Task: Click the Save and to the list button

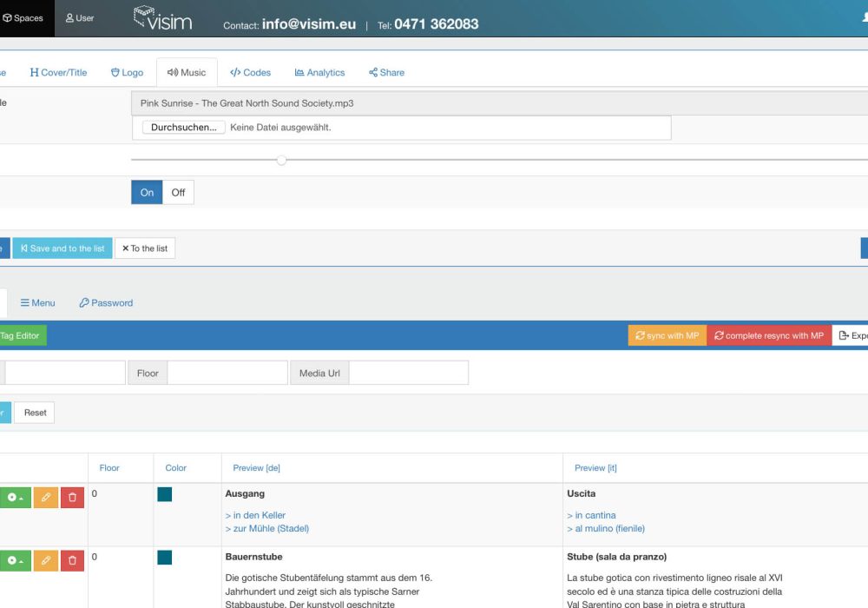Action: click(62, 248)
